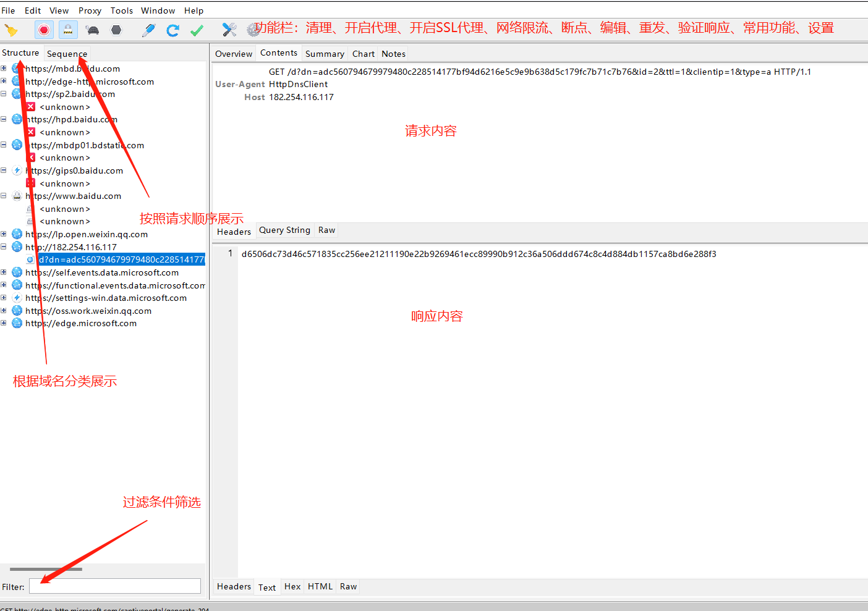Collapse the 182.254.116.117 node
The height and width of the screenshot is (611, 868).
(x=4, y=246)
